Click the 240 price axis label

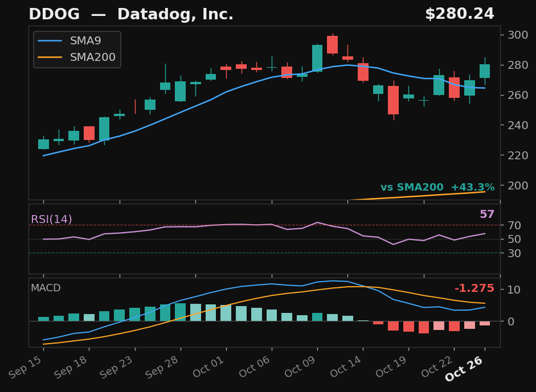coord(518,125)
